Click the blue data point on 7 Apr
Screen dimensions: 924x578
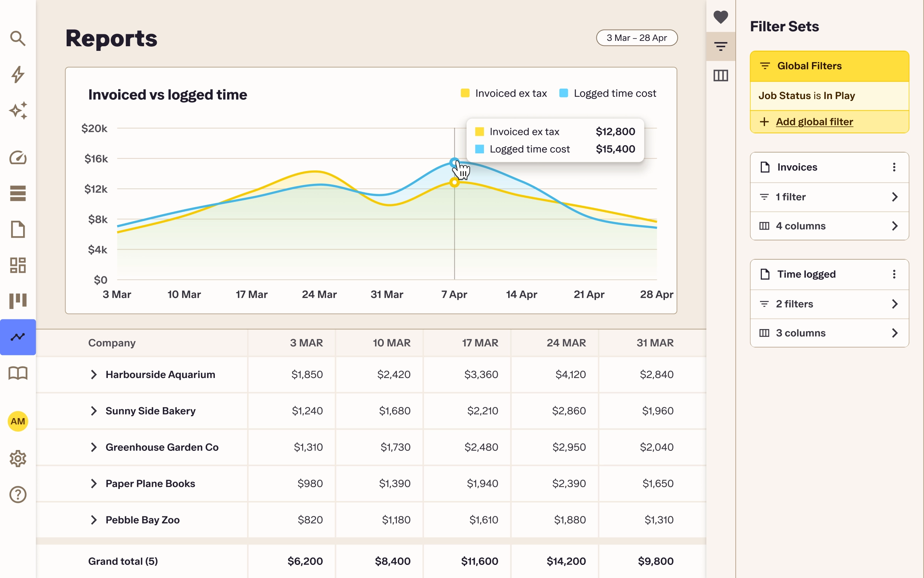454,162
